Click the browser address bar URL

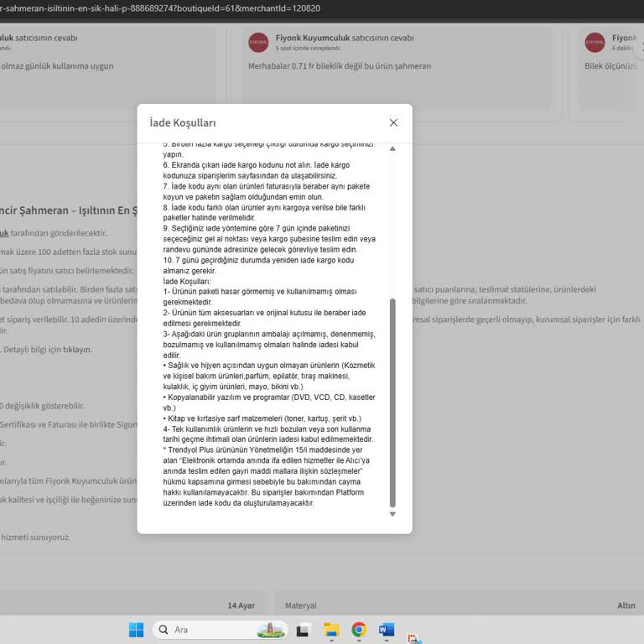tap(160, 8)
